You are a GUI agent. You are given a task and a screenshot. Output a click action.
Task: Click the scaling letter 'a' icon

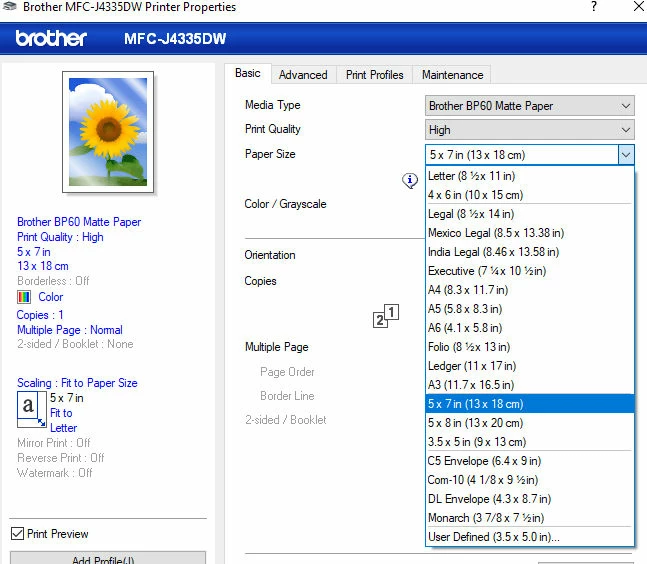coord(31,409)
